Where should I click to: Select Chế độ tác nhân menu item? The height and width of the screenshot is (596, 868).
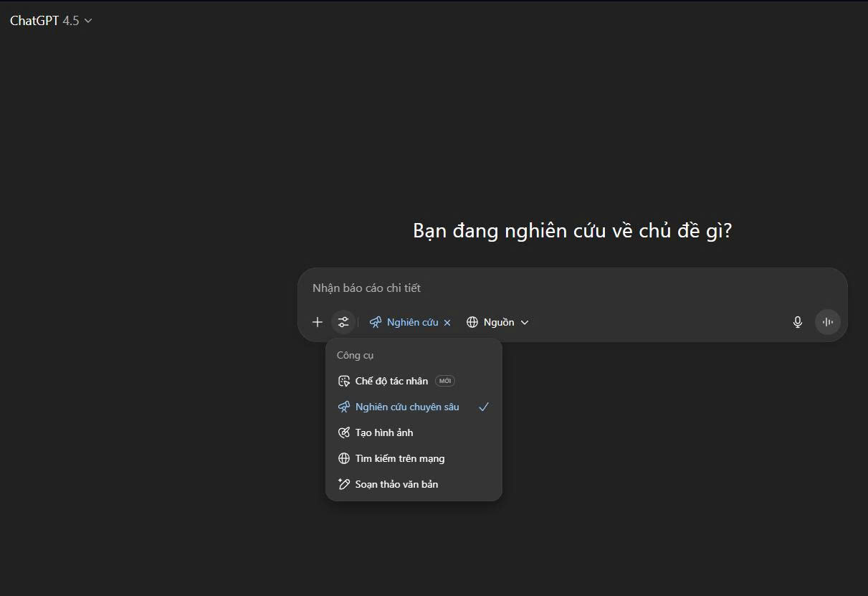click(414, 381)
